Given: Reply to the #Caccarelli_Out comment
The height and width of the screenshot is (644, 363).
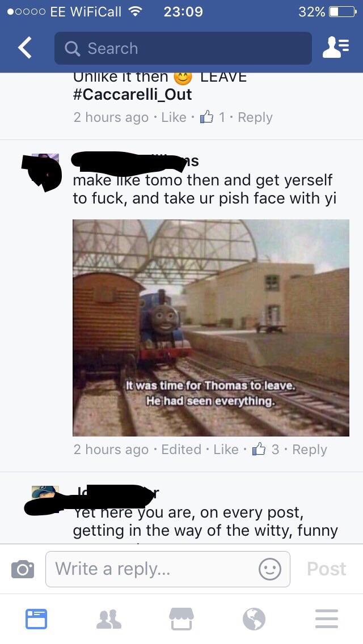Looking at the screenshot, I should (255, 117).
